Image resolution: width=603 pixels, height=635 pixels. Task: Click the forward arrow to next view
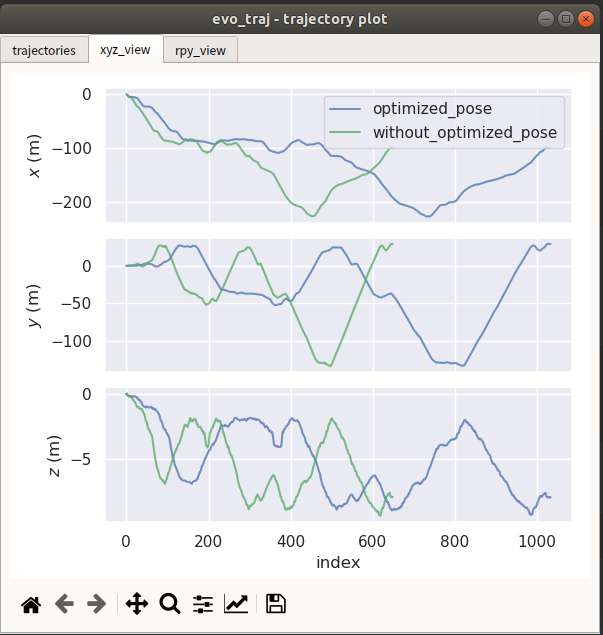(x=97, y=603)
